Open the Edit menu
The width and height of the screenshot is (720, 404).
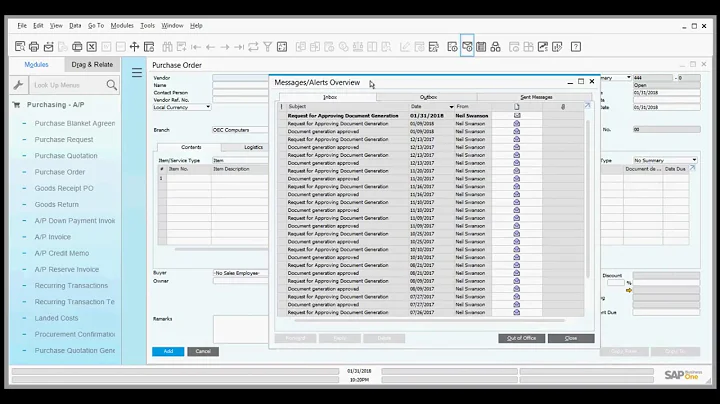38,26
